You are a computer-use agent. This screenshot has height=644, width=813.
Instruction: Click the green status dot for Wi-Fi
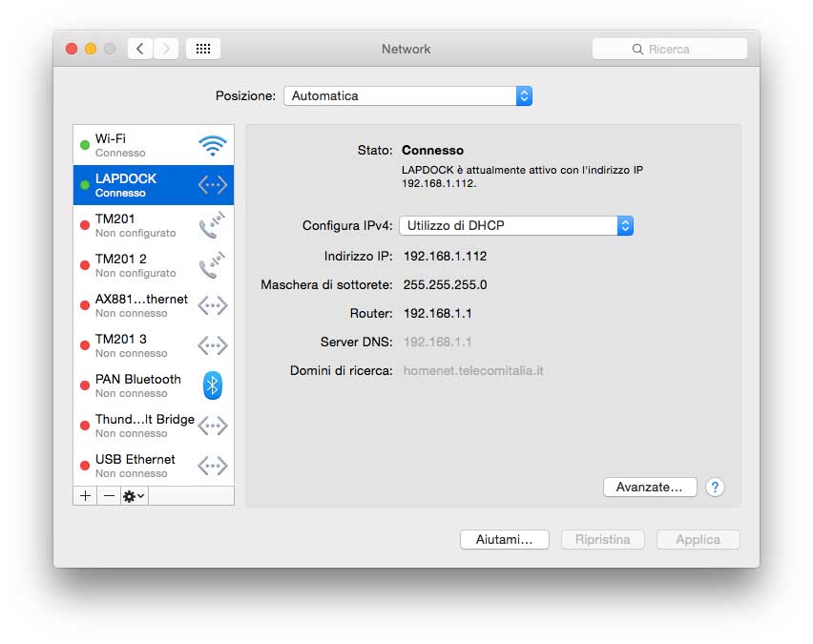pyautogui.click(x=85, y=145)
